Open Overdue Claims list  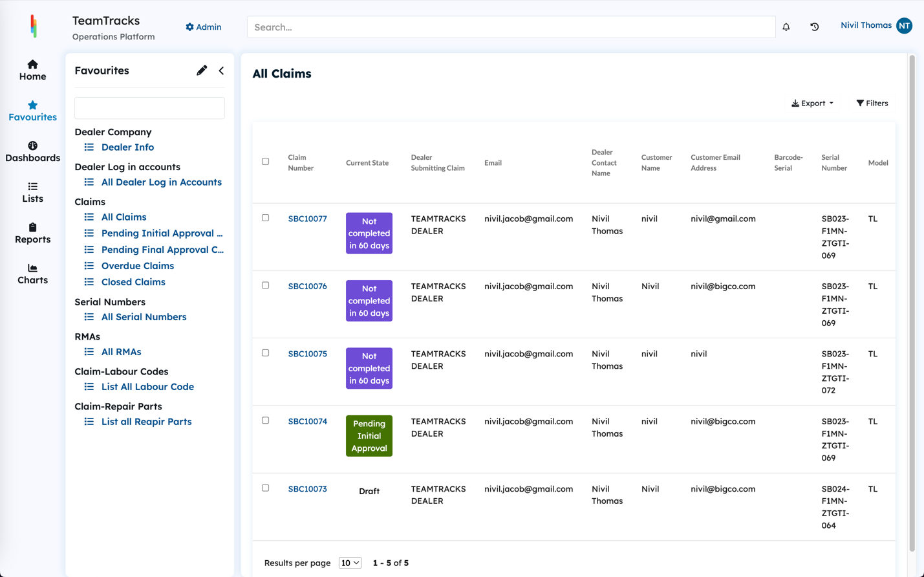tap(138, 266)
